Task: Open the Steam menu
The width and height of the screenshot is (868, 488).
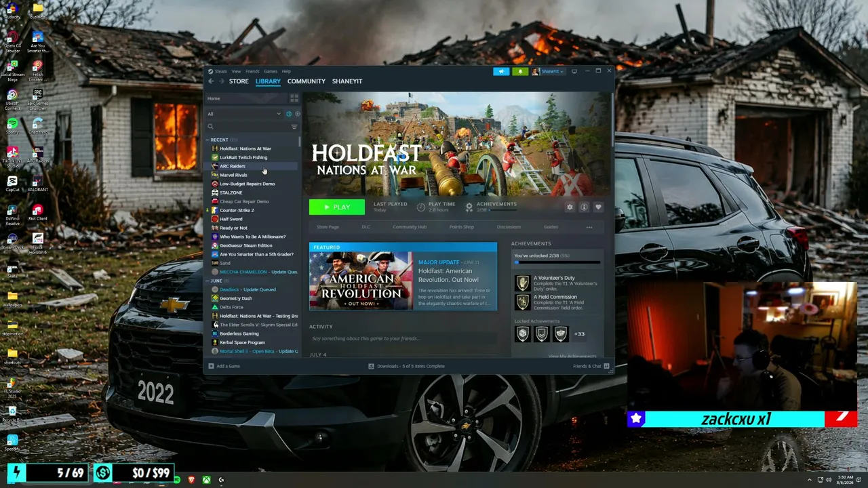Action: click(221, 71)
